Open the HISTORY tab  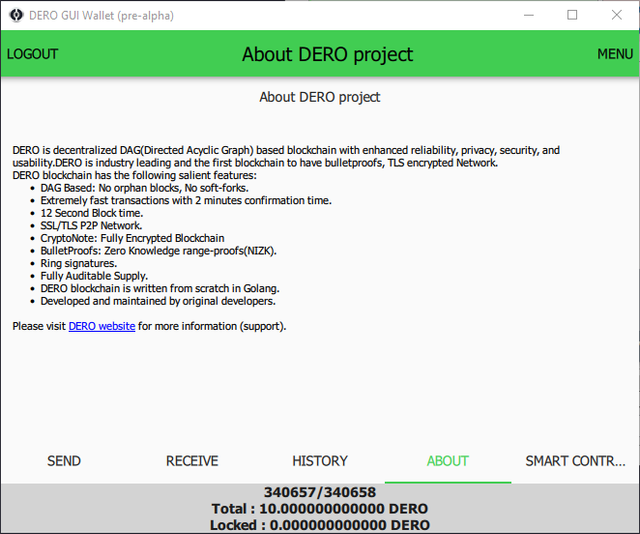320,461
